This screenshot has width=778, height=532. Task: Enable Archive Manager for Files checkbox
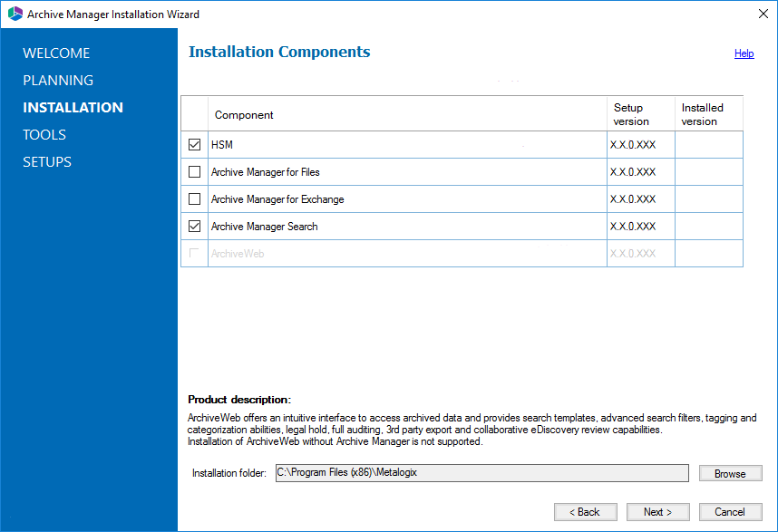(x=194, y=172)
